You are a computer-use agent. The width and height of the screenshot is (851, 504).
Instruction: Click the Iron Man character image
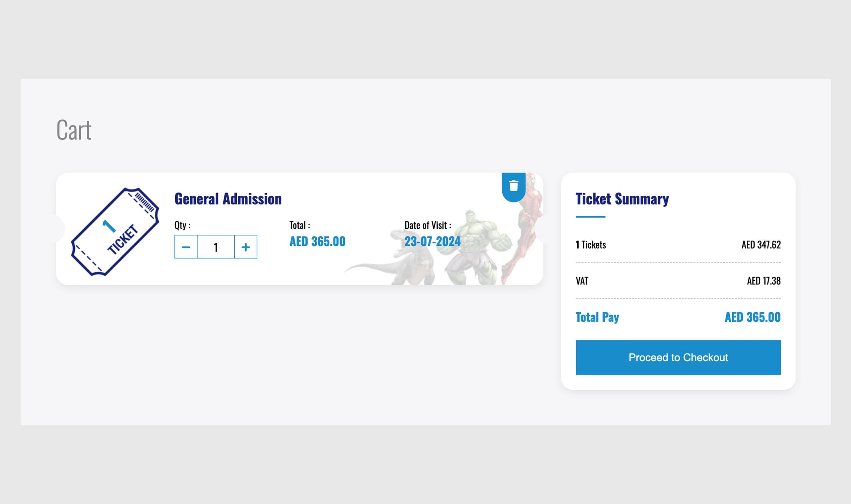pyautogui.click(x=525, y=231)
